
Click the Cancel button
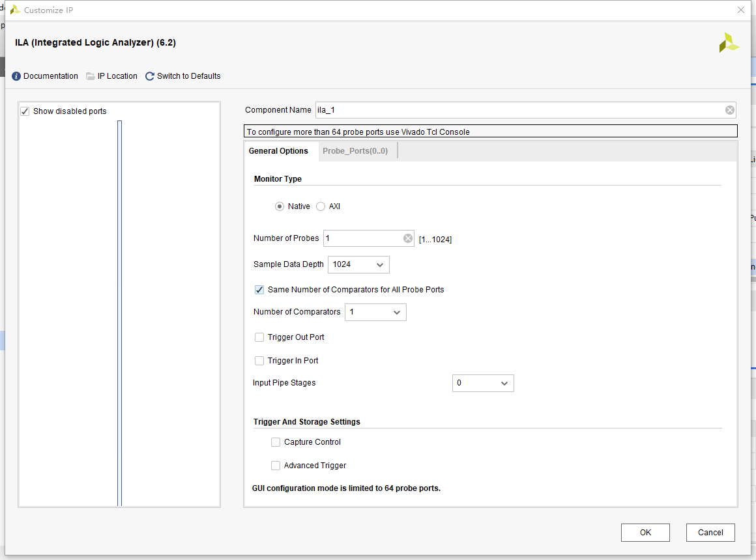pos(710,533)
